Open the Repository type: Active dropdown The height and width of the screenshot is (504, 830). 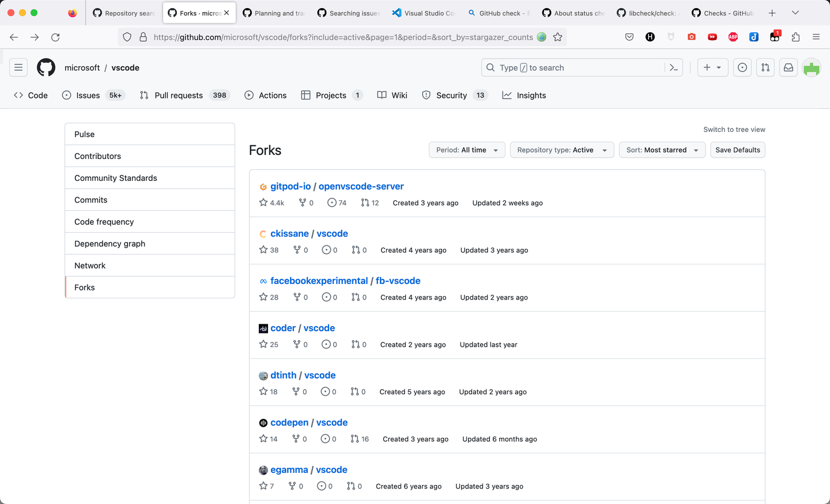tap(562, 150)
